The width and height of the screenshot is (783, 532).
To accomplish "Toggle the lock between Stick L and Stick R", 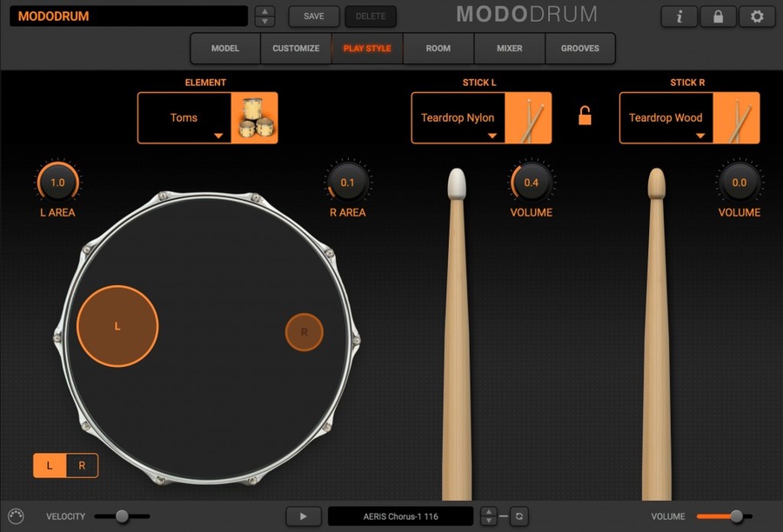I will 583,114.
